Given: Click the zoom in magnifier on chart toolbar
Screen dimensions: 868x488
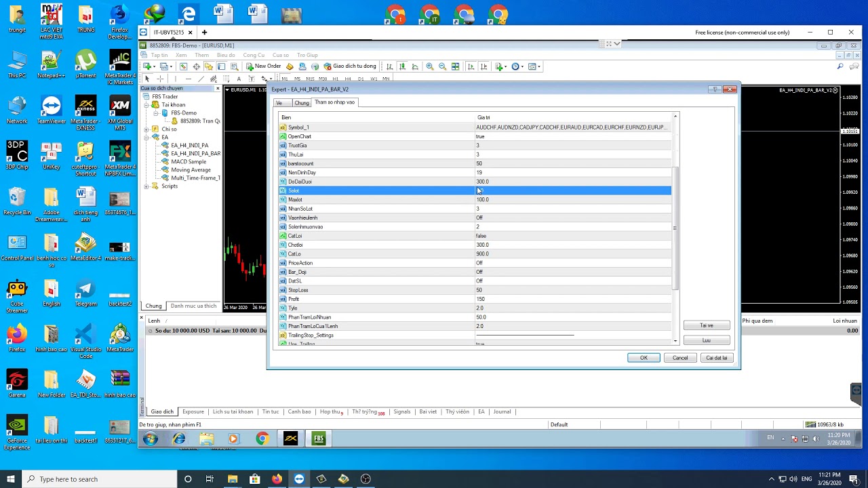Looking at the screenshot, I should 430,66.
